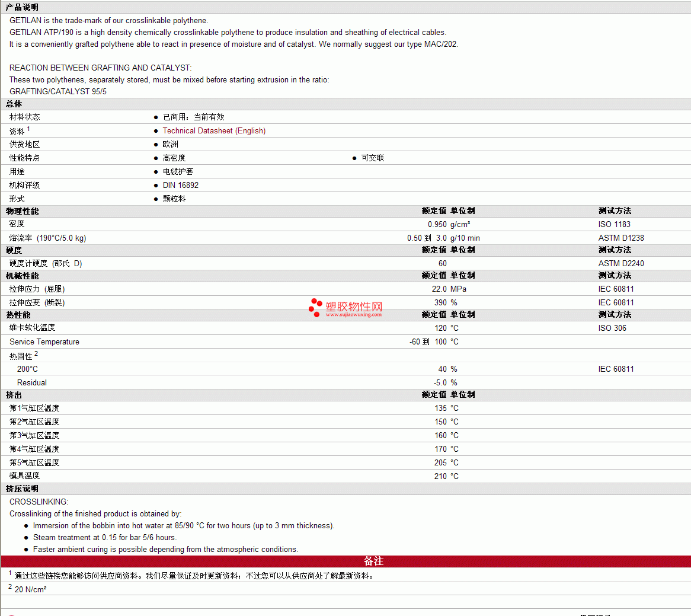Click the 挤压说明 section header
Viewport: 691px width, 616px height.
[x=22, y=489]
